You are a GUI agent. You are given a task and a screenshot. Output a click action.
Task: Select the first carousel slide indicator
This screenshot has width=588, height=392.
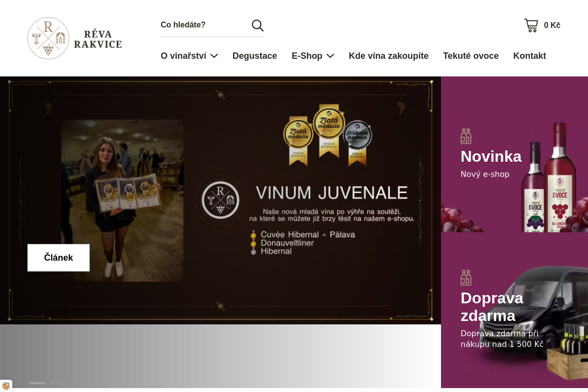click(37, 383)
